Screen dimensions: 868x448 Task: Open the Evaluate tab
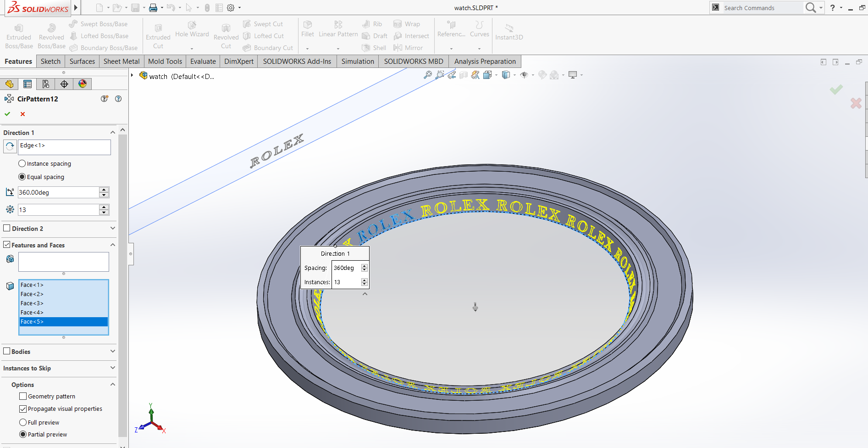pos(203,62)
